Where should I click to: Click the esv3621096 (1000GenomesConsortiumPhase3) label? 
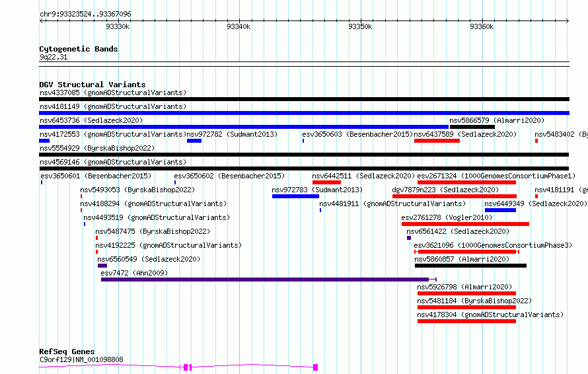(493, 245)
